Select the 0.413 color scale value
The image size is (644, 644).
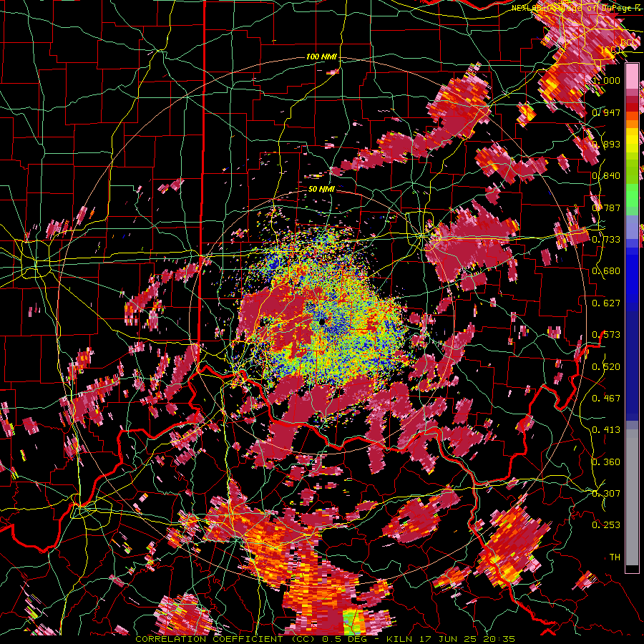[606, 429]
